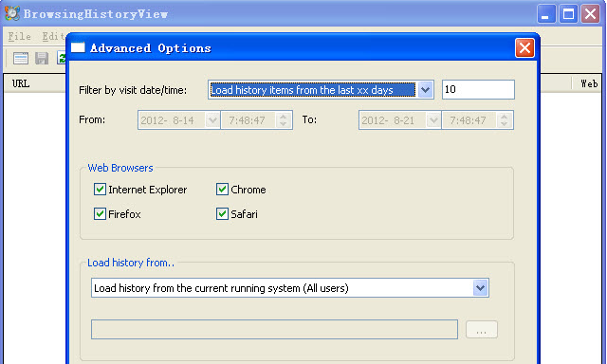Screen dimensions: 607x364
Task: Click the To time spinner arrows
Action: point(504,120)
